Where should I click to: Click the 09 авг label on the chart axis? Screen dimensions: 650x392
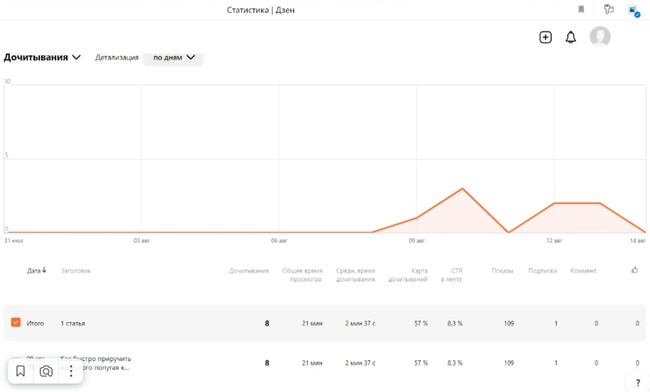pos(417,241)
